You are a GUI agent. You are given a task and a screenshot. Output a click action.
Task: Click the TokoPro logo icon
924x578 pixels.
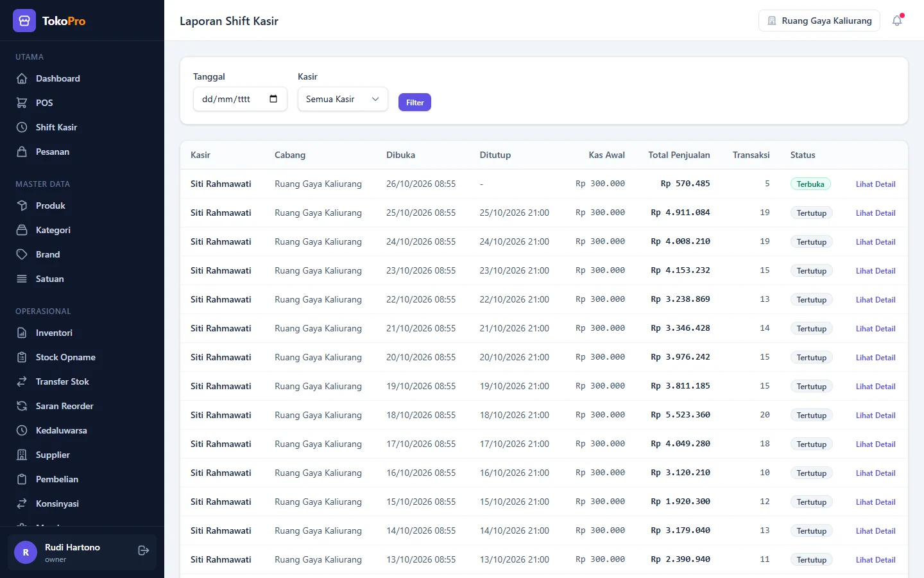tap(24, 21)
